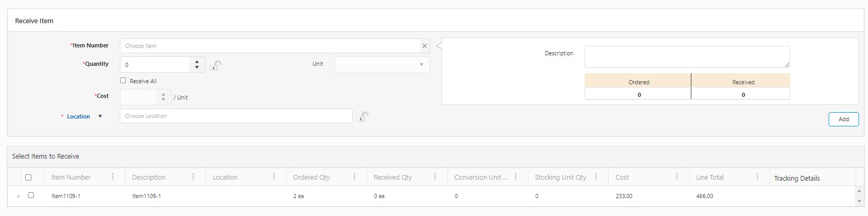Click the Location label link
The image size is (868, 216).
point(78,116)
